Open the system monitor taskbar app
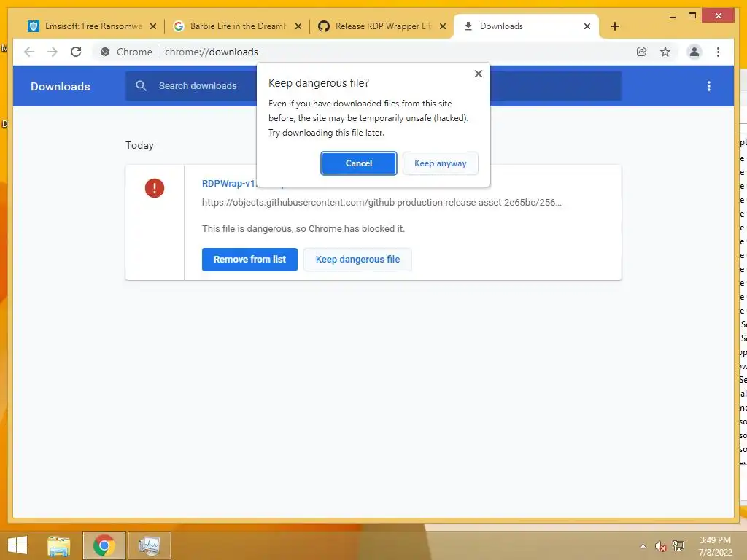This screenshot has height=560, width=747. 149,545
